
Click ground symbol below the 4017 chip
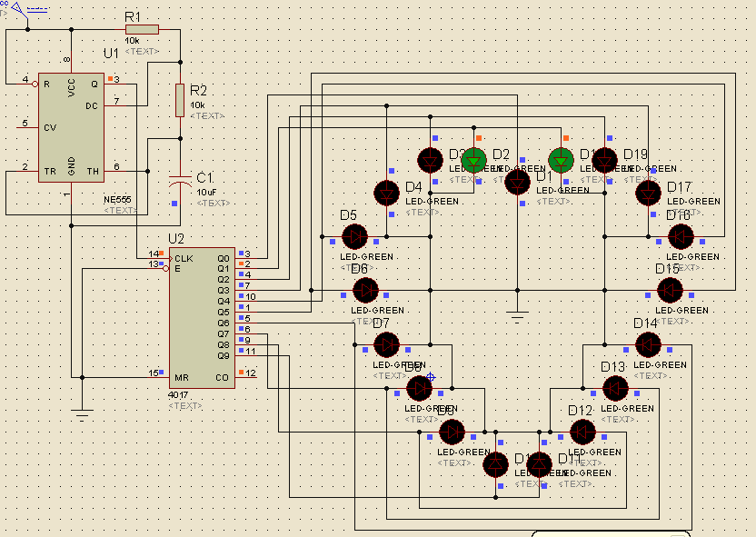pyautogui.click(x=82, y=414)
